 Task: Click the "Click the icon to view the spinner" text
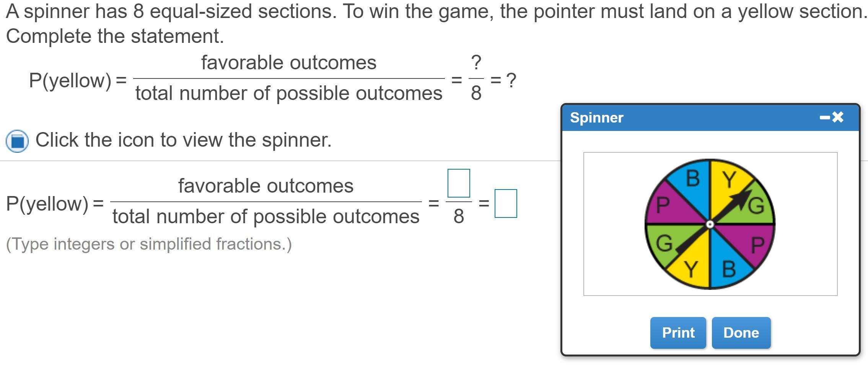(183, 140)
